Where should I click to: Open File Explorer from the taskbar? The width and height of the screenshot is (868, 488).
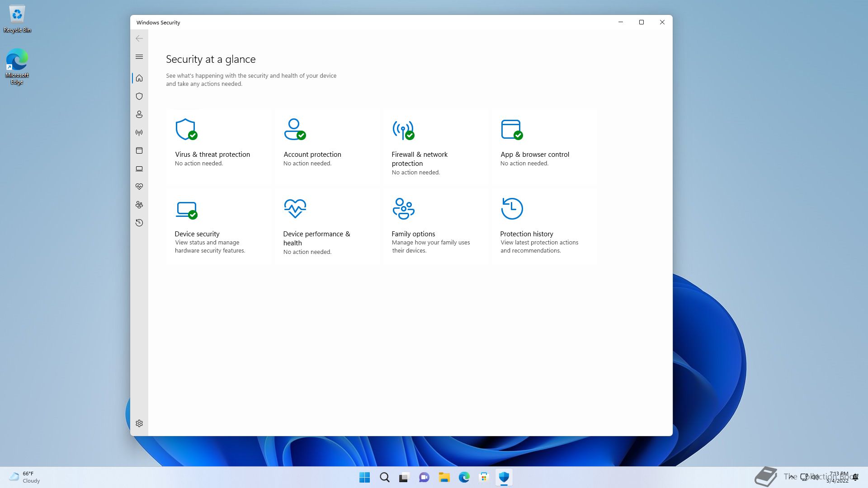click(x=444, y=477)
